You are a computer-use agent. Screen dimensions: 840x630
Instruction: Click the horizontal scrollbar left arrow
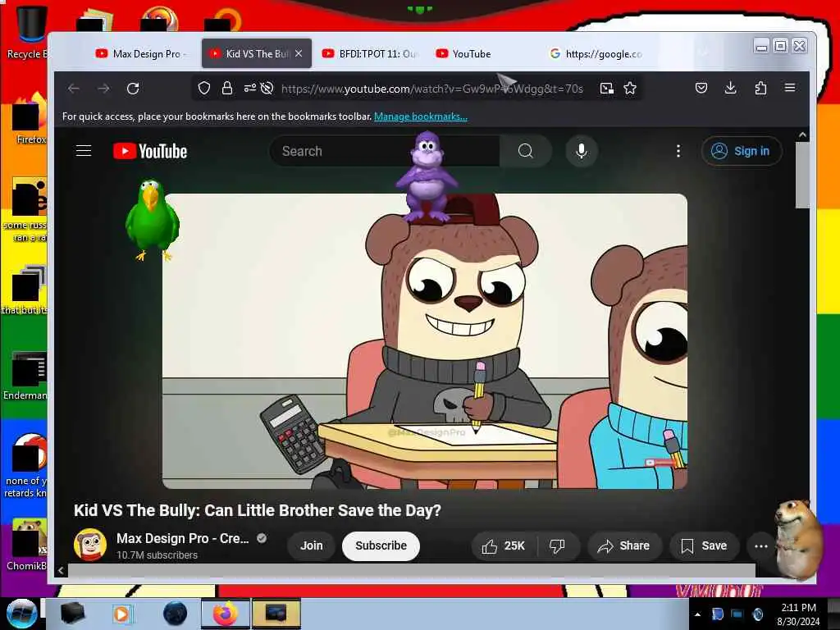(x=61, y=571)
